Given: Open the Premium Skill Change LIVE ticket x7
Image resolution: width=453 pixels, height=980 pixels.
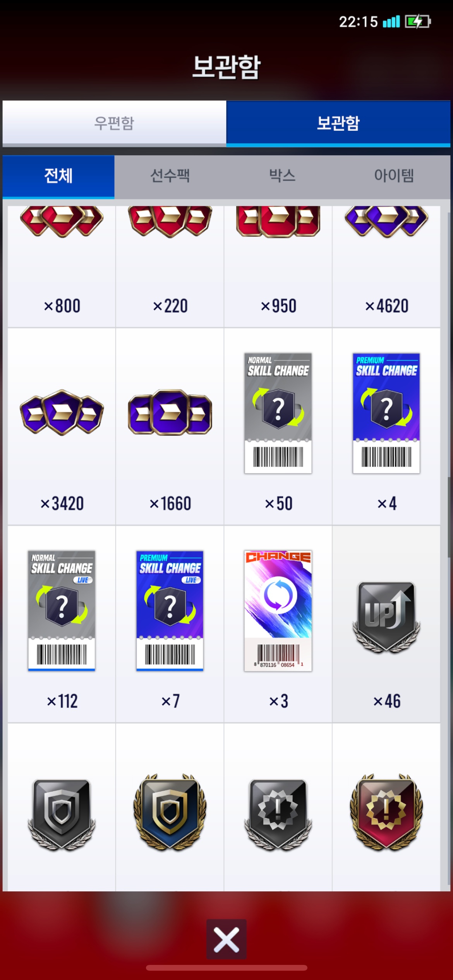Looking at the screenshot, I should 170,624.
